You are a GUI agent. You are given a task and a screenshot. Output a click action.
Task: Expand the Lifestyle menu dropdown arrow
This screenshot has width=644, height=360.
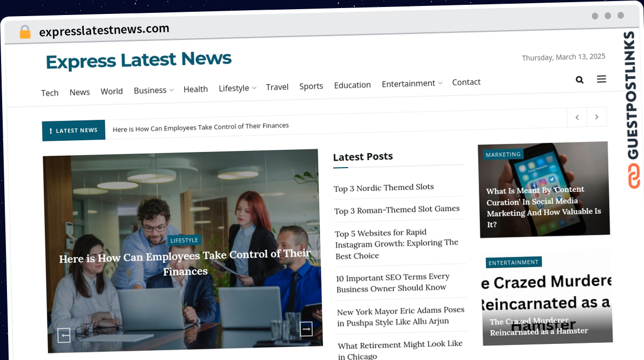click(254, 88)
